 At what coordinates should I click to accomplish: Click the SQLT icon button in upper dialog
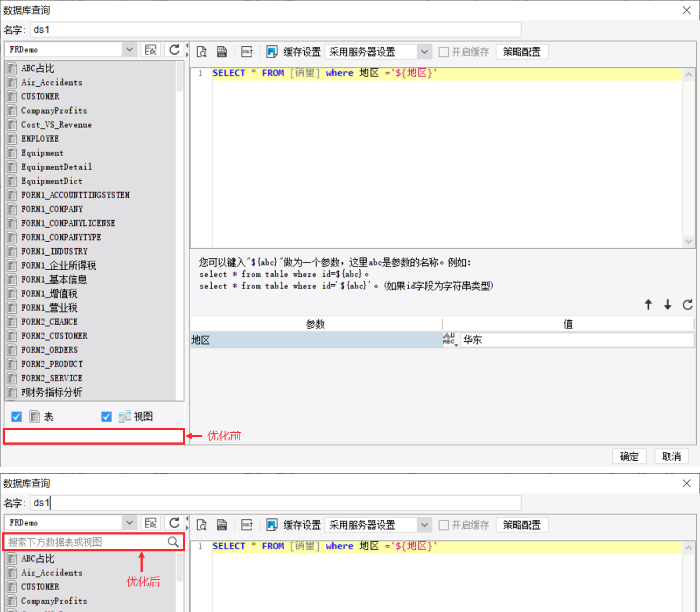click(x=247, y=52)
